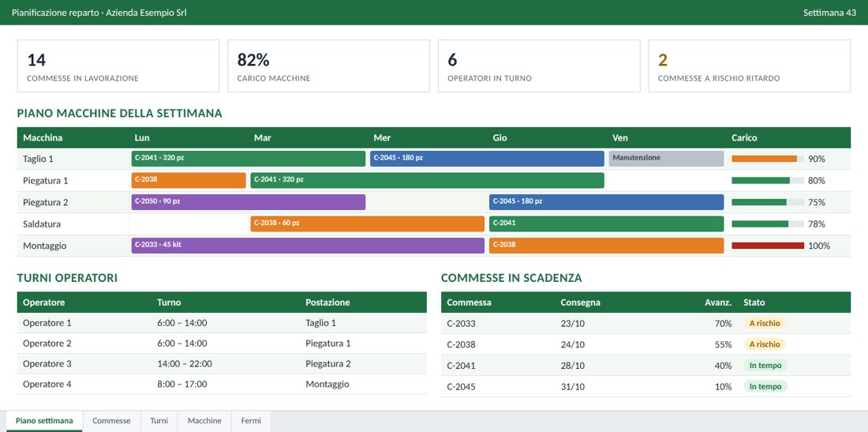Click the Avanz. column header

[x=719, y=302]
